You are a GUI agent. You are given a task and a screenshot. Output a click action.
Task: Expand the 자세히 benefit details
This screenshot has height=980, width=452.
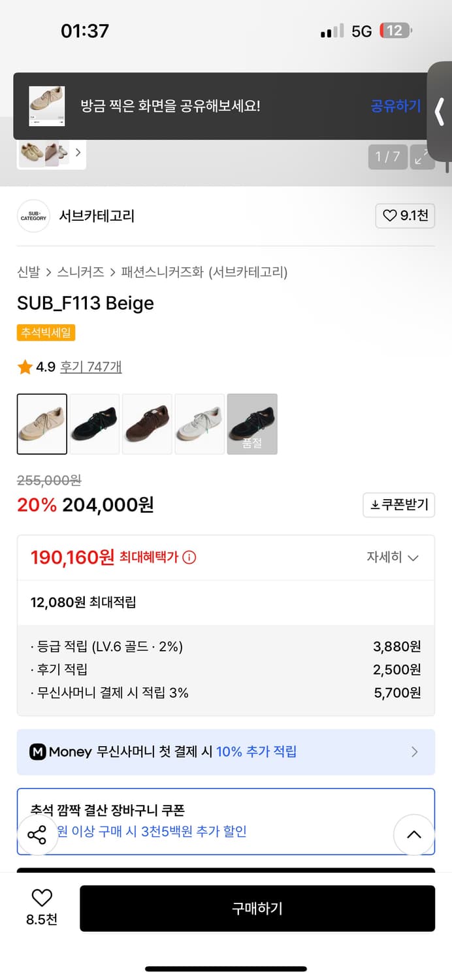click(x=393, y=557)
